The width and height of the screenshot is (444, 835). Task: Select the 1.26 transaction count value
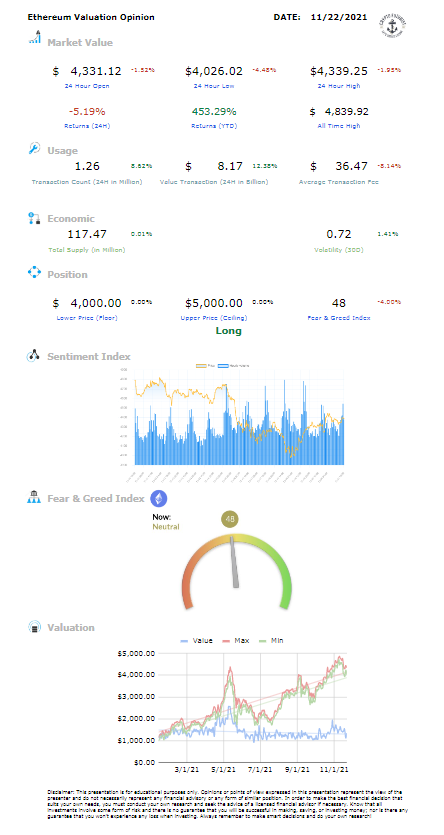87,167
